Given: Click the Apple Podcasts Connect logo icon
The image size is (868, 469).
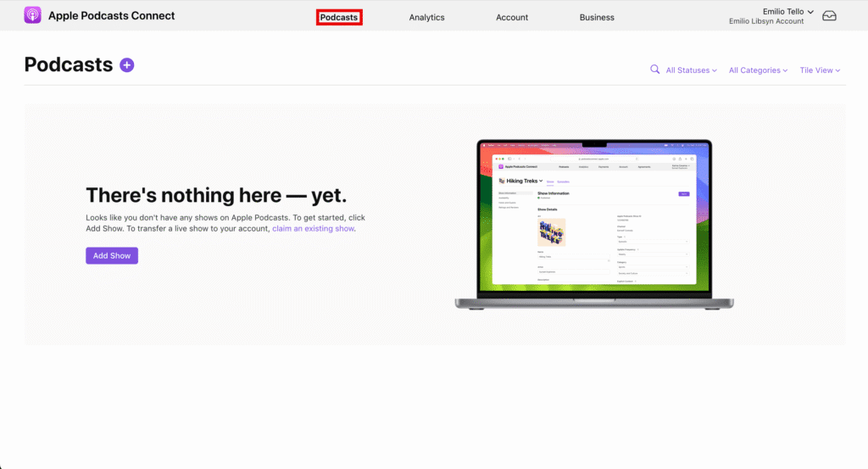Looking at the screenshot, I should tap(33, 15).
